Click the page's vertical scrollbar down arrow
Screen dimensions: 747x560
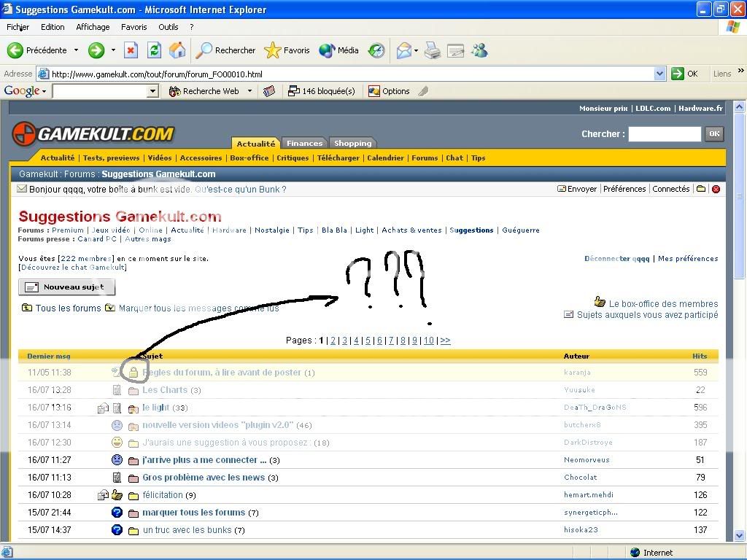[x=740, y=536]
